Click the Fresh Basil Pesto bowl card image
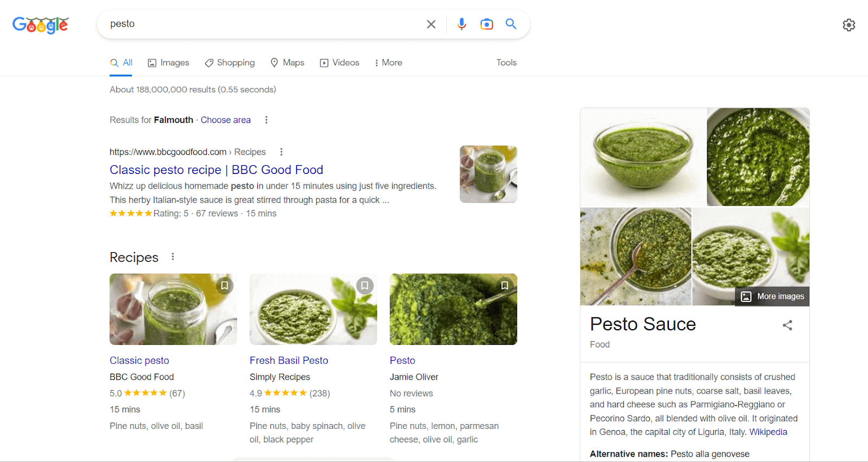This screenshot has height=462, width=868. pyautogui.click(x=313, y=309)
